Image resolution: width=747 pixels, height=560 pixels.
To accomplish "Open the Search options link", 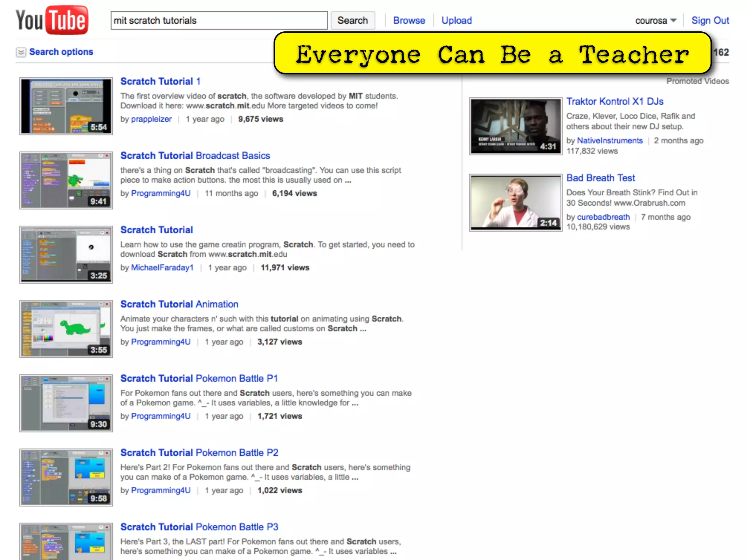I will coord(61,52).
